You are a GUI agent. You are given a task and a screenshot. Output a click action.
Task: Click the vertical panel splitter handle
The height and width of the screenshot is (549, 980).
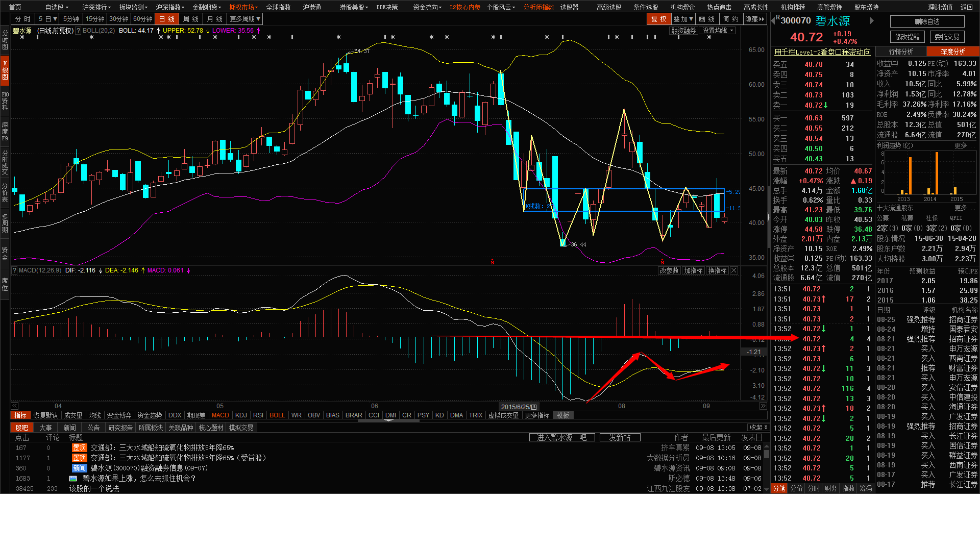(768, 217)
